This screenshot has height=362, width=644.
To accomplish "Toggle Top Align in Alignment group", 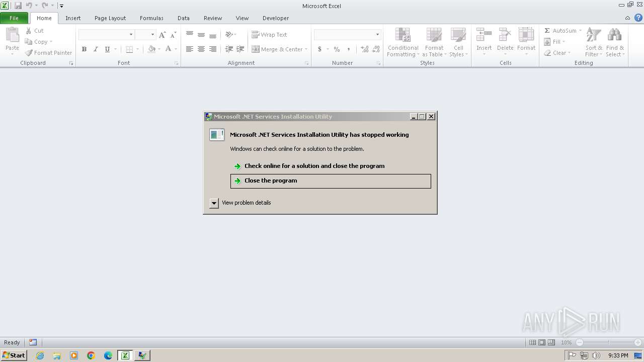I will (x=190, y=35).
